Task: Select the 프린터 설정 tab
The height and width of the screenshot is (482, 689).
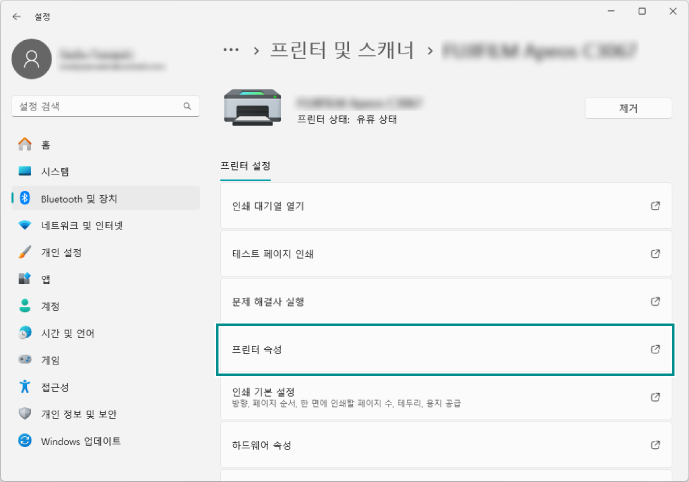Action: (x=245, y=166)
